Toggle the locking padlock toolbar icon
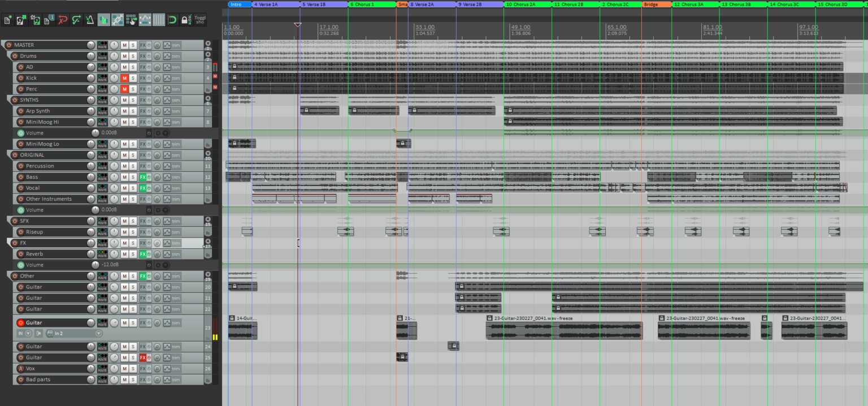Image resolution: width=868 pixels, height=406 pixels. click(186, 20)
